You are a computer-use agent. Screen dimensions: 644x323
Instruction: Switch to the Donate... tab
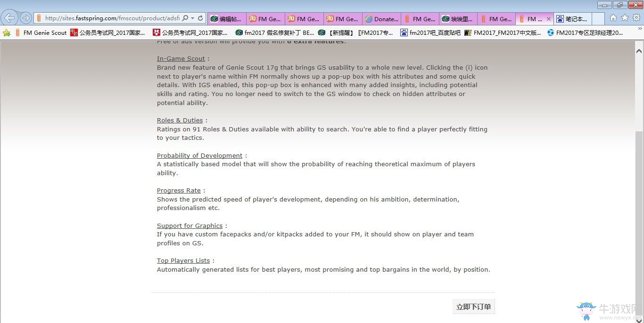coord(381,19)
